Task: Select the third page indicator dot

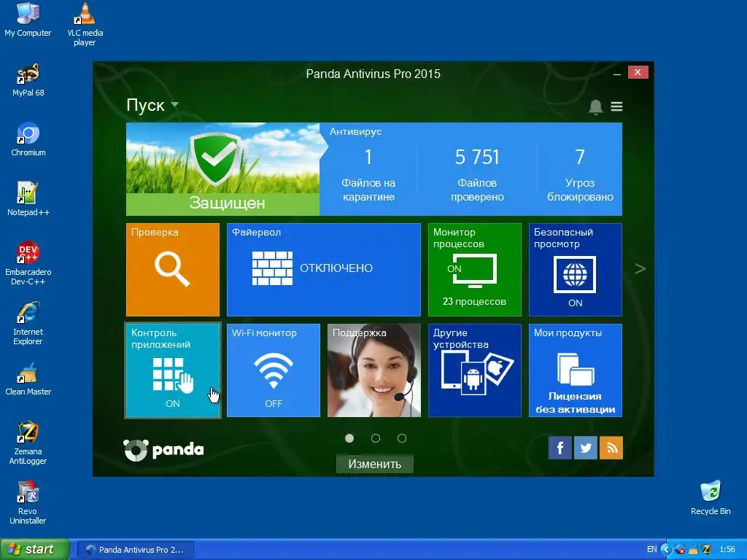Action: pyautogui.click(x=402, y=438)
